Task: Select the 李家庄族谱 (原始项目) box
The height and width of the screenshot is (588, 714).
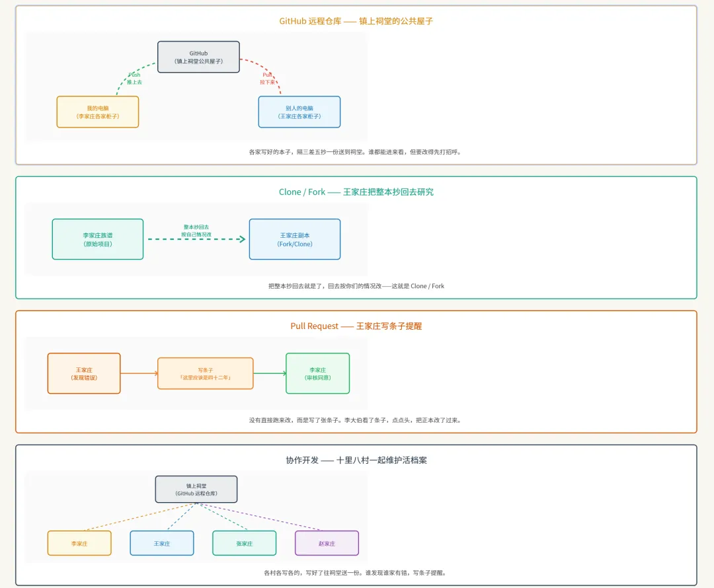Action: (x=97, y=239)
